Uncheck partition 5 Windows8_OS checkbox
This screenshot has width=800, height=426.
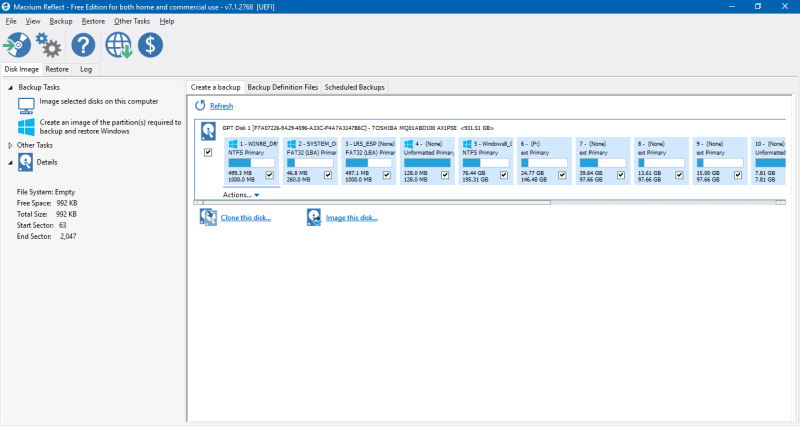504,175
